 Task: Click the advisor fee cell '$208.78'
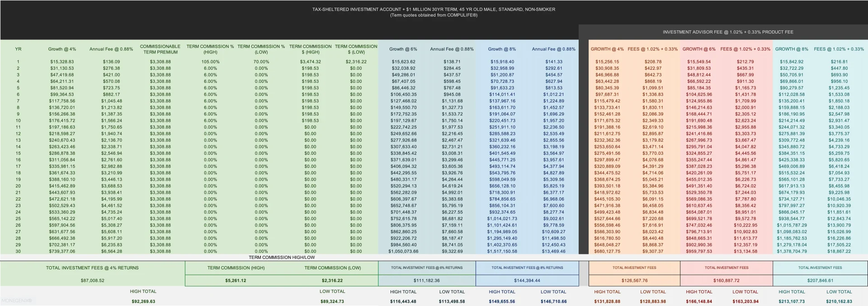coord(653,62)
